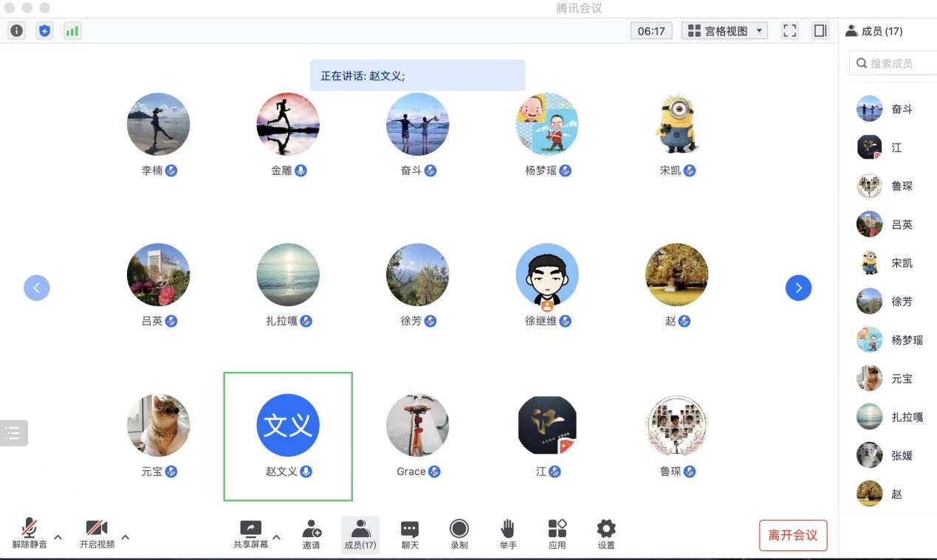Toggle the members (成员) panel

pos(360,534)
